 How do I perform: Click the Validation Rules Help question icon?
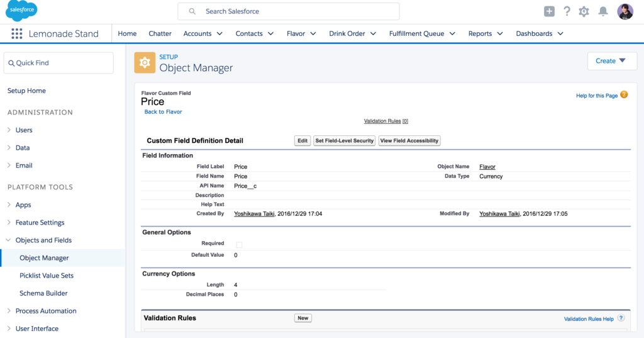pyautogui.click(x=621, y=318)
